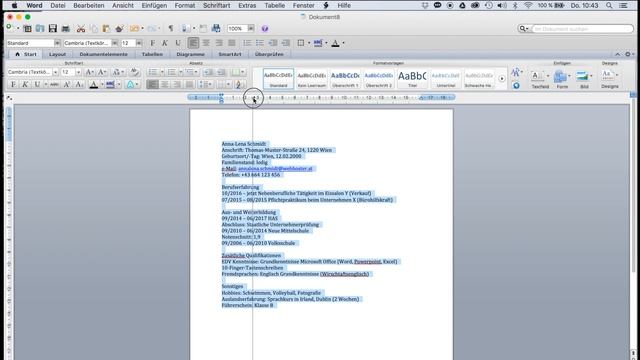This screenshot has width=640, height=360.
Task: Open the Standard style dropdown in formatting toolbar
Action: click(x=57, y=43)
